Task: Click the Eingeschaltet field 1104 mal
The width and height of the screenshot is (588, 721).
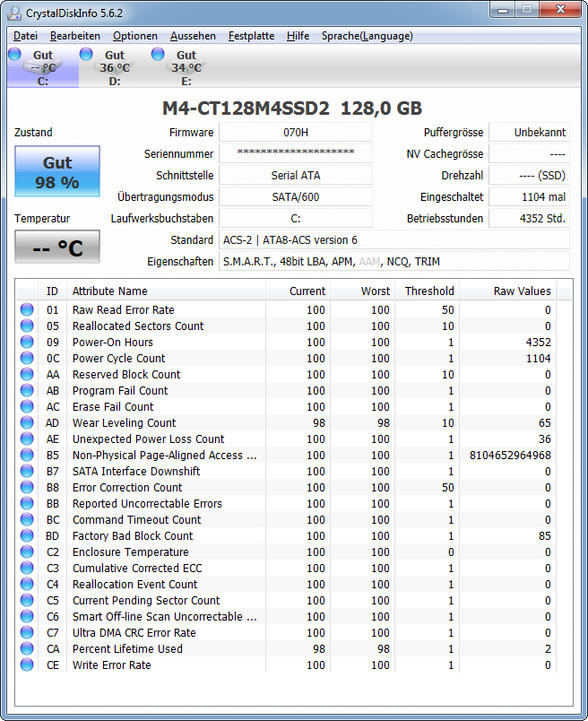Action: [529, 196]
